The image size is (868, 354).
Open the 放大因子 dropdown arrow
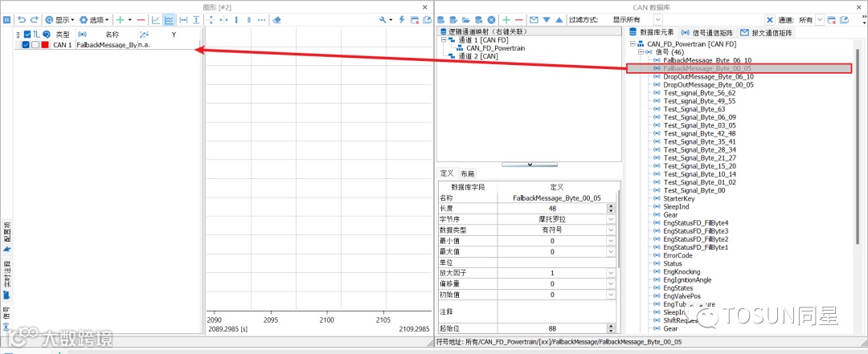[611, 273]
